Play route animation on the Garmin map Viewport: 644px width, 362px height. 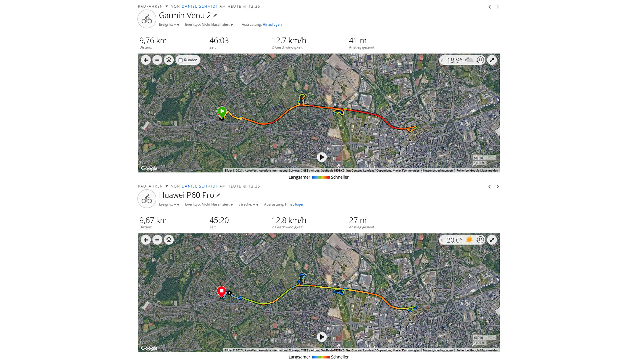[x=322, y=157]
